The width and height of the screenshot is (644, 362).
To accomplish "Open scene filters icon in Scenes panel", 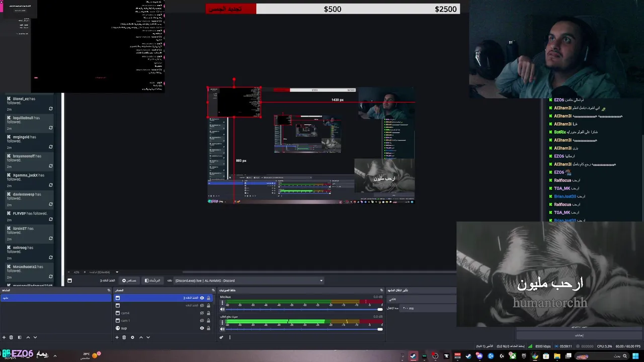I will tap(20, 337).
